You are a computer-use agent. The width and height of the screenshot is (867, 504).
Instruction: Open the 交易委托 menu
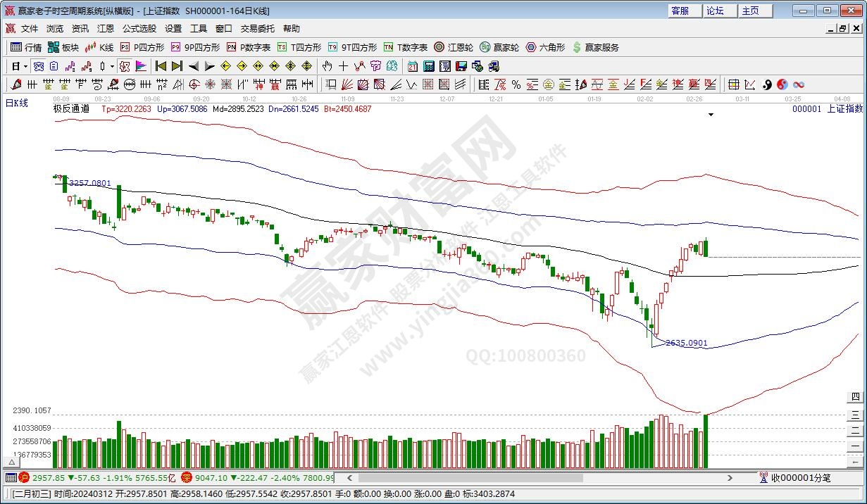257,29
